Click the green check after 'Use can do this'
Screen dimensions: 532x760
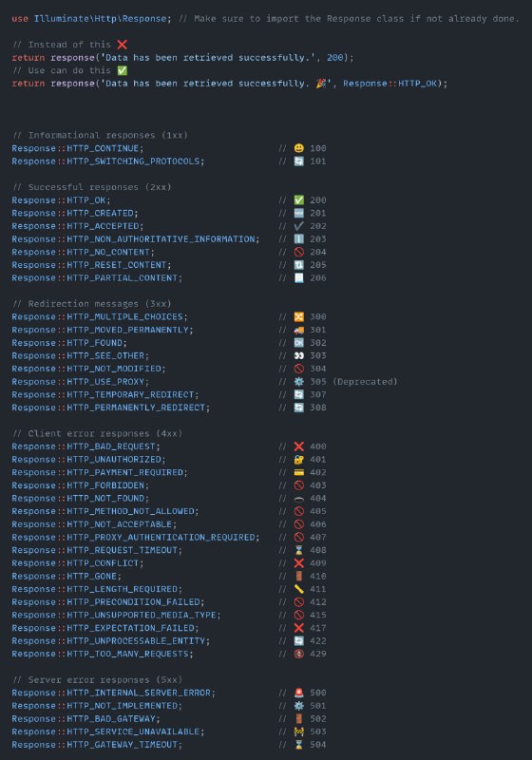pos(123,70)
